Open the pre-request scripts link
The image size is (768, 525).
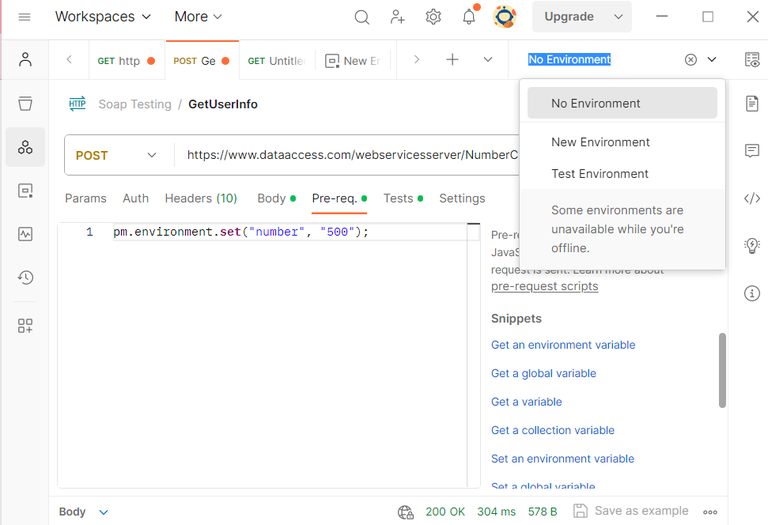[x=544, y=286]
